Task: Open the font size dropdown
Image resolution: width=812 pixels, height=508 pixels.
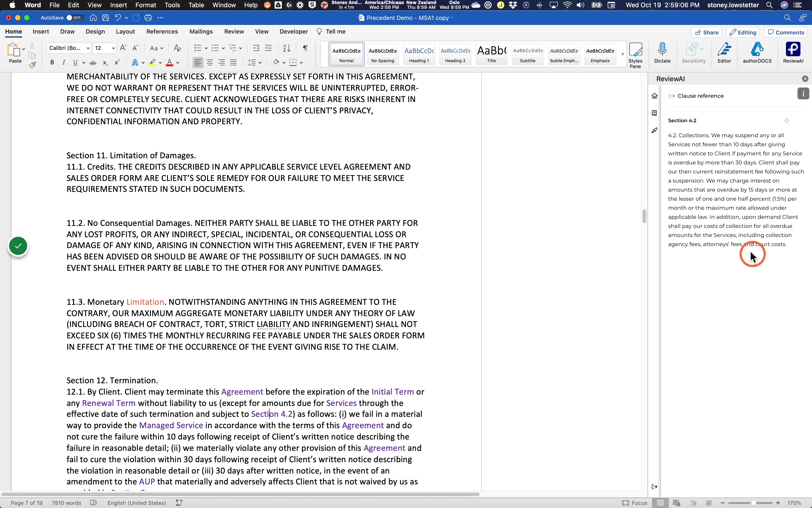Action: (114, 48)
